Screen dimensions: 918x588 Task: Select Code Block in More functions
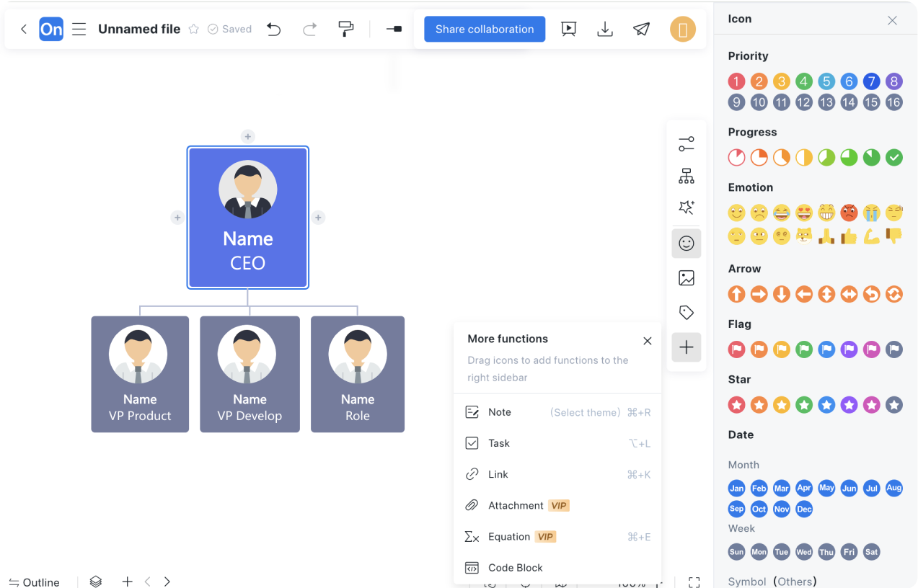(515, 568)
